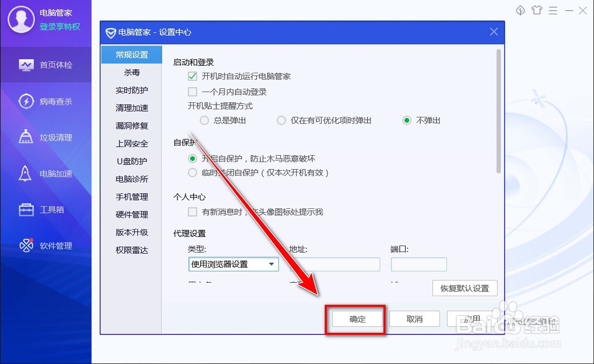The height and width of the screenshot is (364, 594).
Task: Open 登录享特权 login link
Action: click(60, 26)
